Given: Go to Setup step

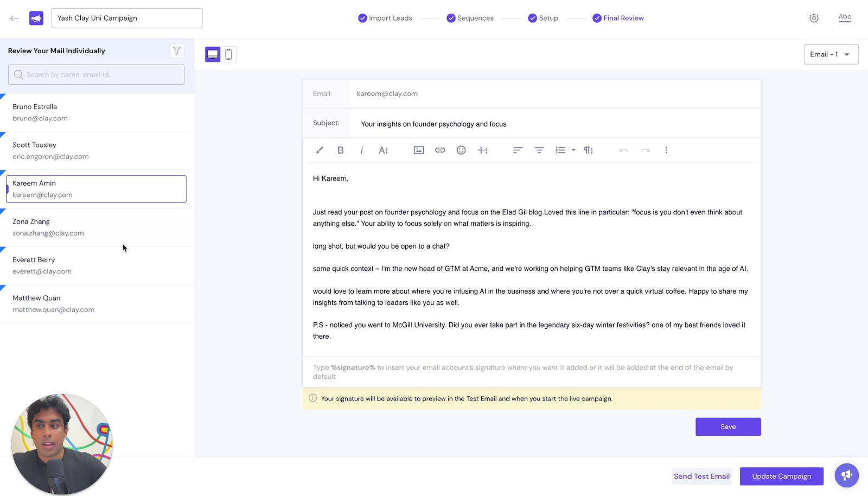Looking at the screenshot, I should pyautogui.click(x=543, y=18).
